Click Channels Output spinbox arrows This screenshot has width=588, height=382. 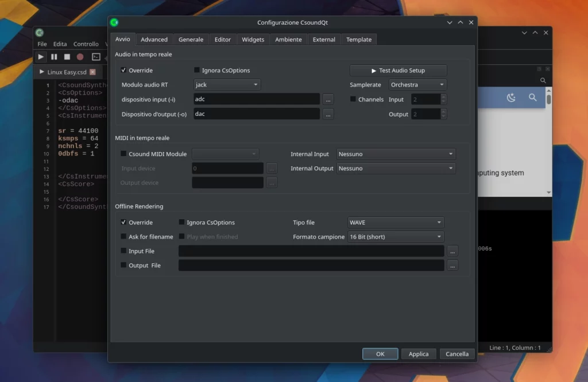(444, 114)
